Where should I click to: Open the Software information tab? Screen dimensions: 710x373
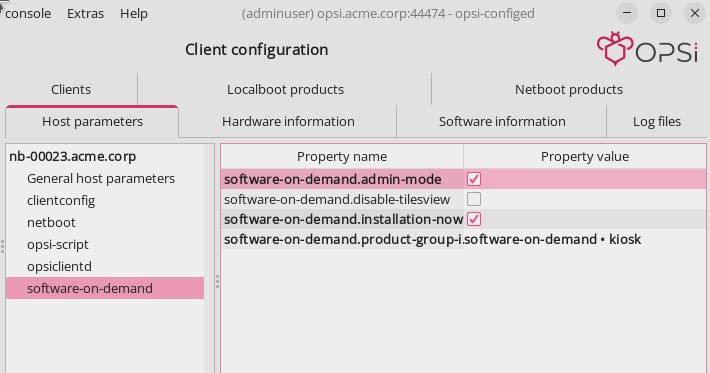pos(502,121)
